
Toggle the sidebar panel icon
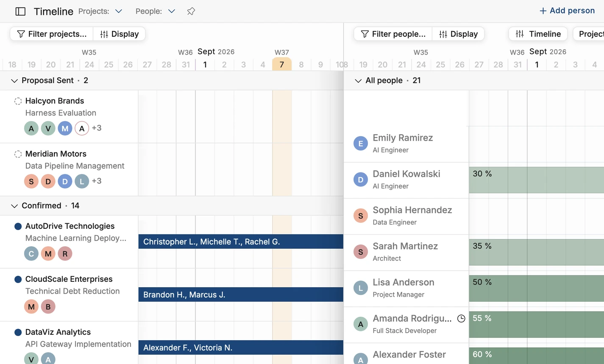[x=20, y=11]
